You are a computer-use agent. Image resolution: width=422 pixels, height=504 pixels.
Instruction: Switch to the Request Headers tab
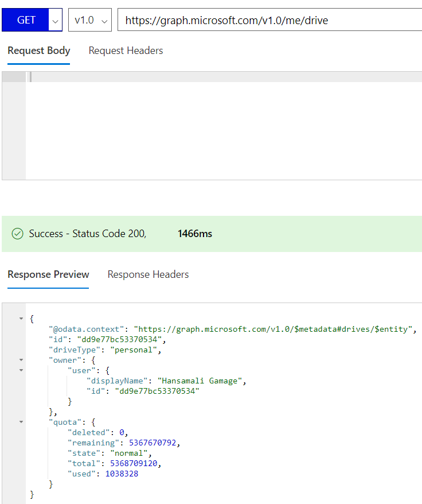tap(126, 51)
